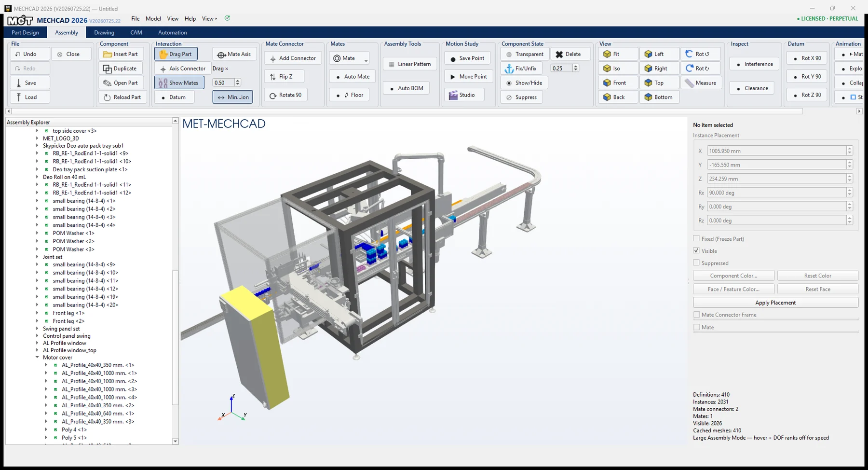
Task: Generate Auto BOM
Action: tap(406, 88)
